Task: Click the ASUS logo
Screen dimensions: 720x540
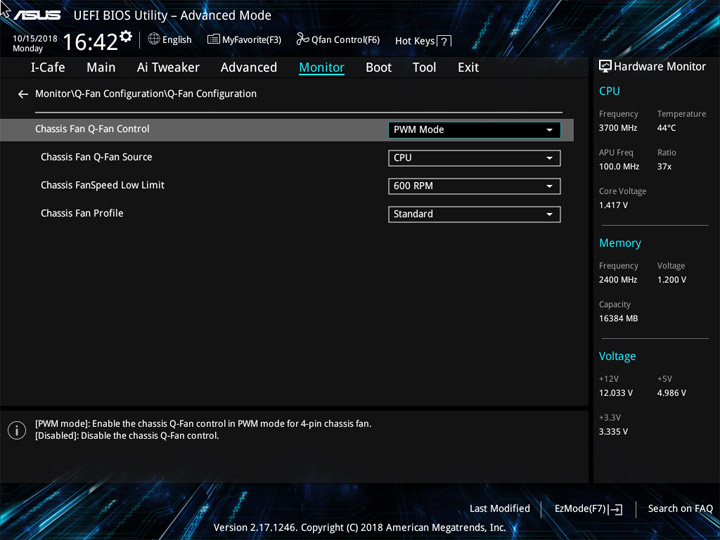Action: 37,15
